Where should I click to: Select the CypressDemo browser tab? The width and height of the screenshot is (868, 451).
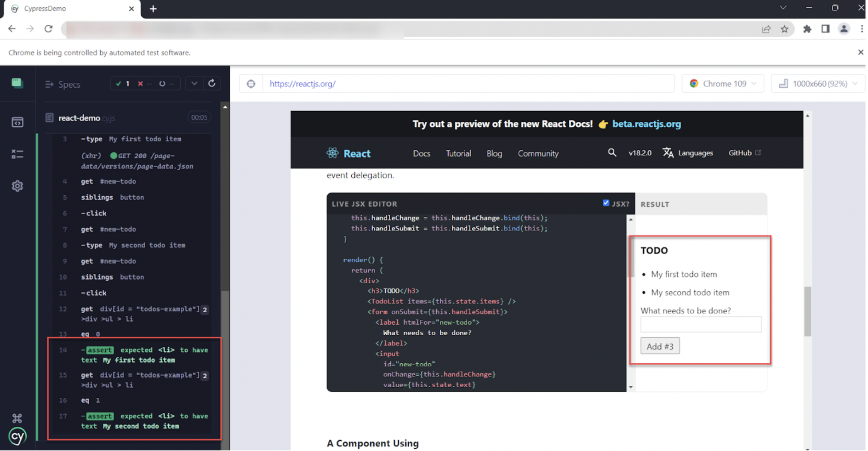(x=71, y=9)
